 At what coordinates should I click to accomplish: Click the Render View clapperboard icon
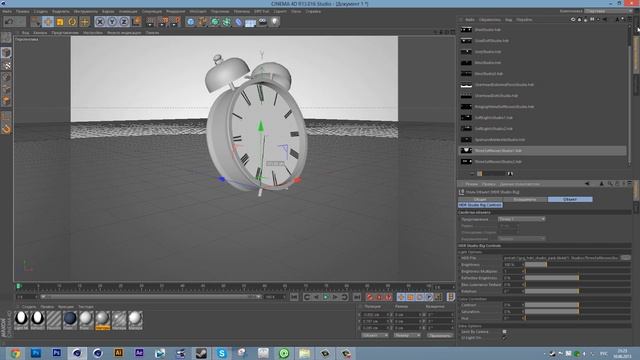[151, 21]
